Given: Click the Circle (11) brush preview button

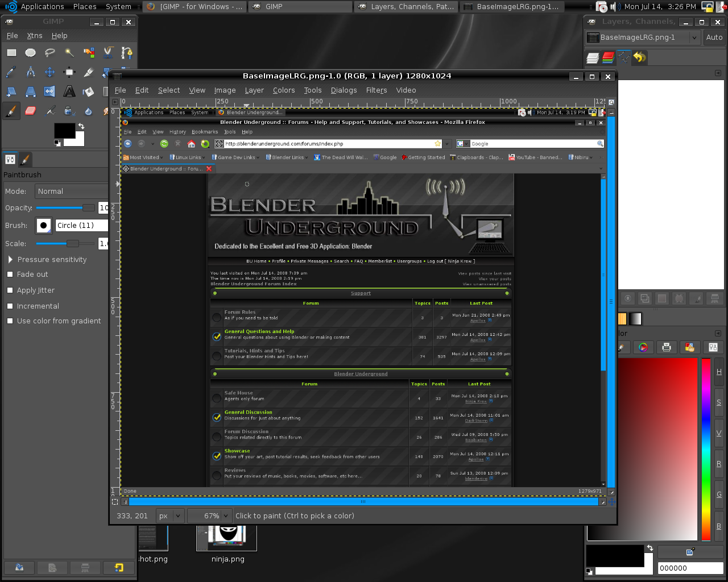Looking at the screenshot, I should [x=44, y=226].
